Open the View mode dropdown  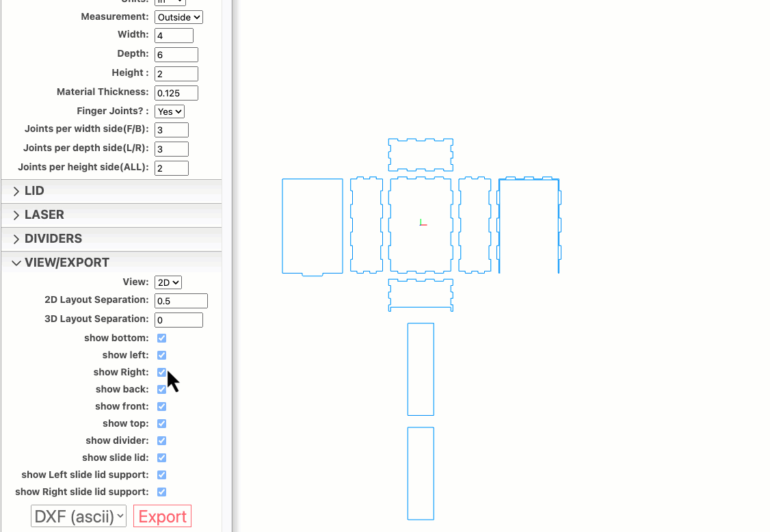pos(168,282)
